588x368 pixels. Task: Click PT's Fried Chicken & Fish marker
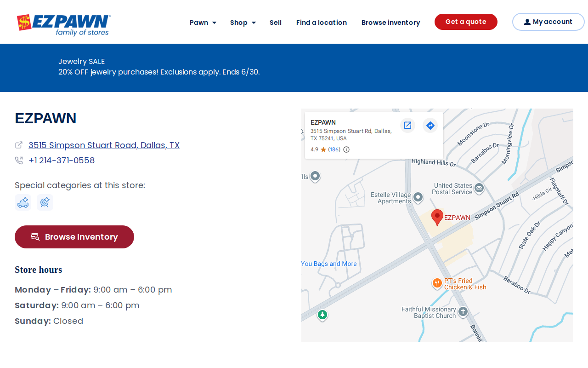click(437, 283)
